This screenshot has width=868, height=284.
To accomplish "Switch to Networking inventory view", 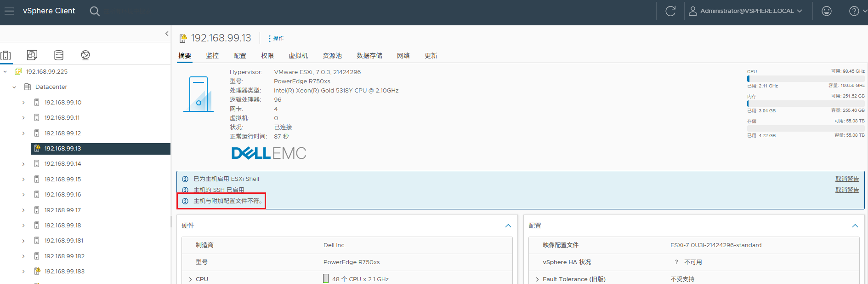I will [x=85, y=55].
